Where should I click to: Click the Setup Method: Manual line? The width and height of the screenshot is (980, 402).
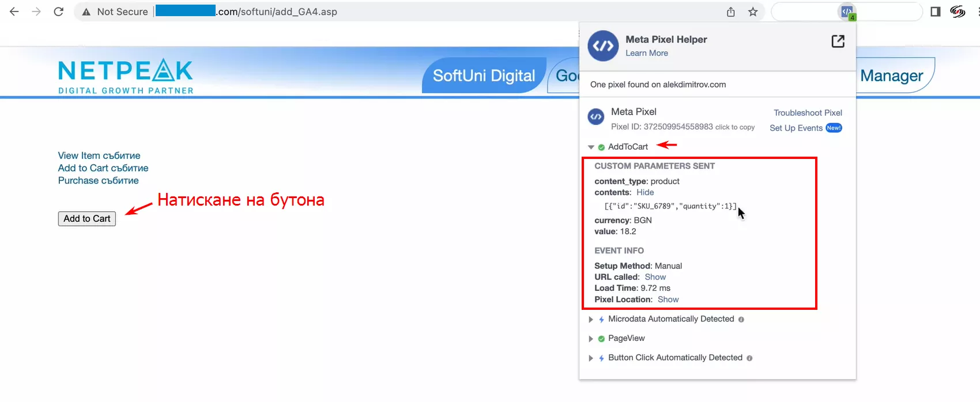638,266
